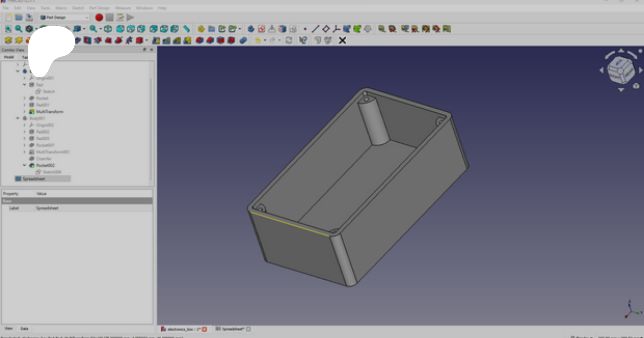Click the yellow Undo arrow icon
The image size is (644, 338).
point(257,40)
